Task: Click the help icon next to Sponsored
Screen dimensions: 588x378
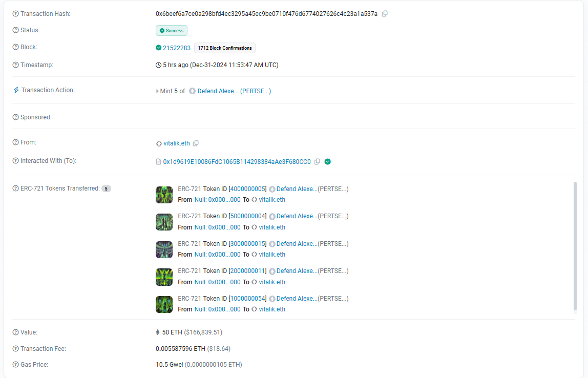Action: (15, 117)
